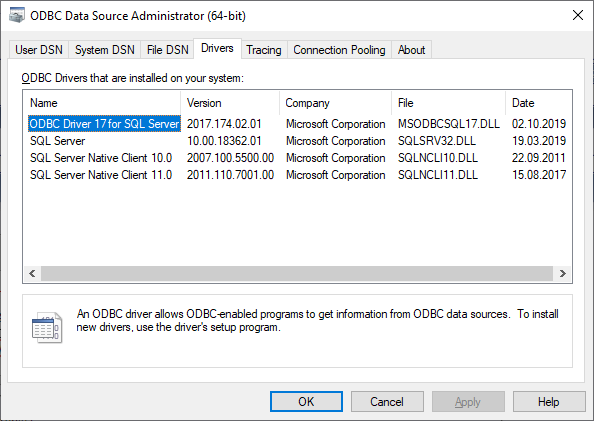Image resolution: width=594 pixels, height=421 pixels.
Task: Confirm with the OK button
Action: [306, 402]
